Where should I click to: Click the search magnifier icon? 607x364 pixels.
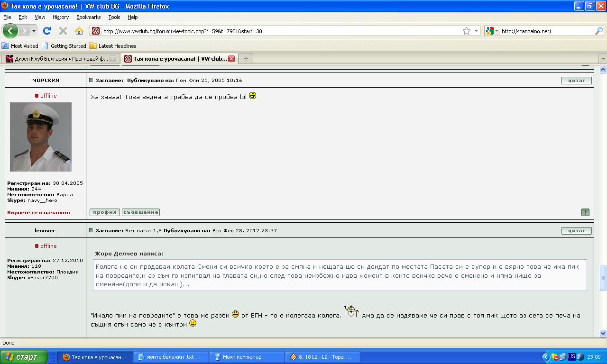coord(598,31)
